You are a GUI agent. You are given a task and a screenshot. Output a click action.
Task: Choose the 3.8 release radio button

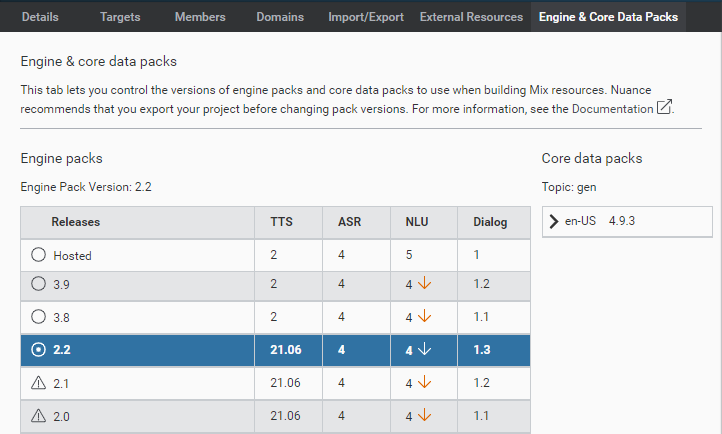point(39,317)
